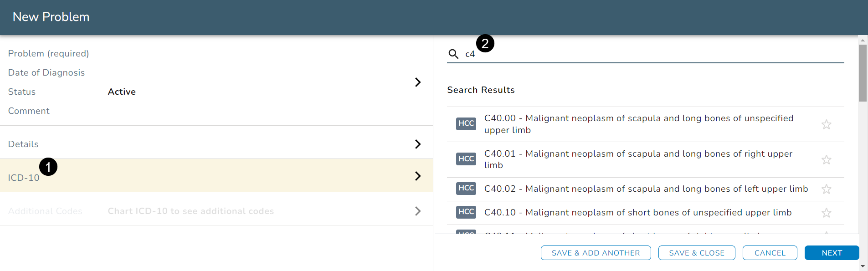Click the search results vertical scrollbar
Viewport: 868px width, 271px height.
863,73
